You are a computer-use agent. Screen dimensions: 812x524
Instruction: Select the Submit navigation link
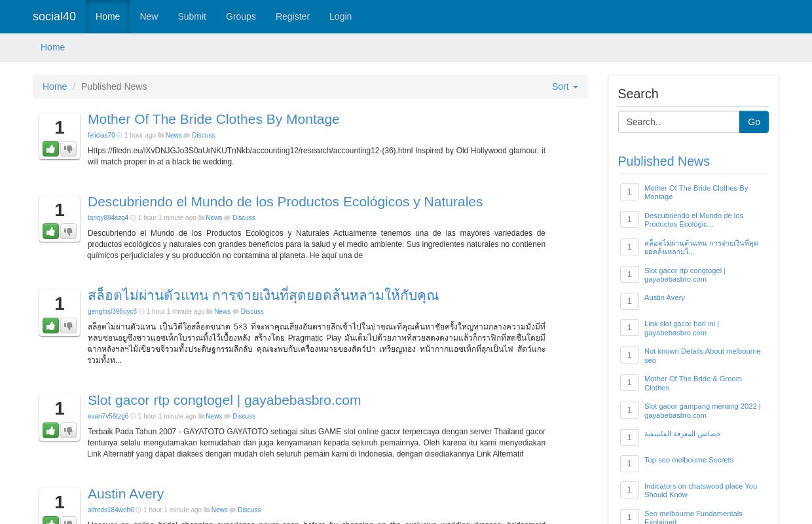[192, 16]
